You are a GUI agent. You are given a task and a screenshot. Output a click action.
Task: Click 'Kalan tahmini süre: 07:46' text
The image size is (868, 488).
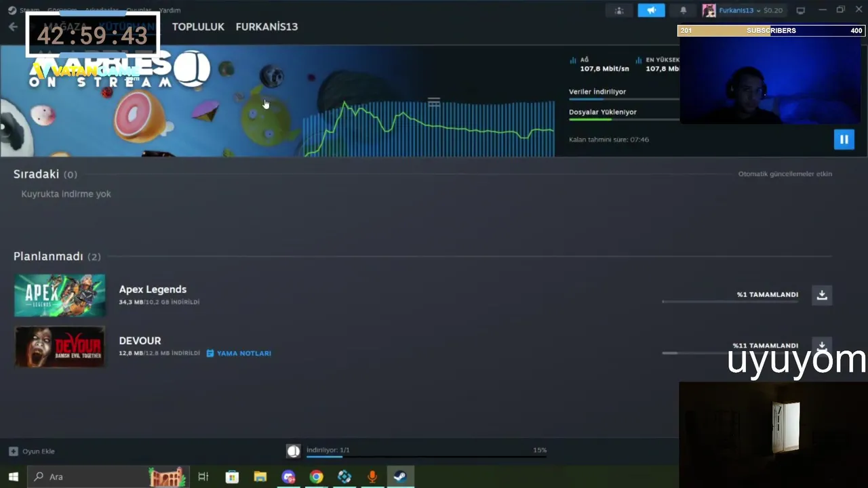609,140
